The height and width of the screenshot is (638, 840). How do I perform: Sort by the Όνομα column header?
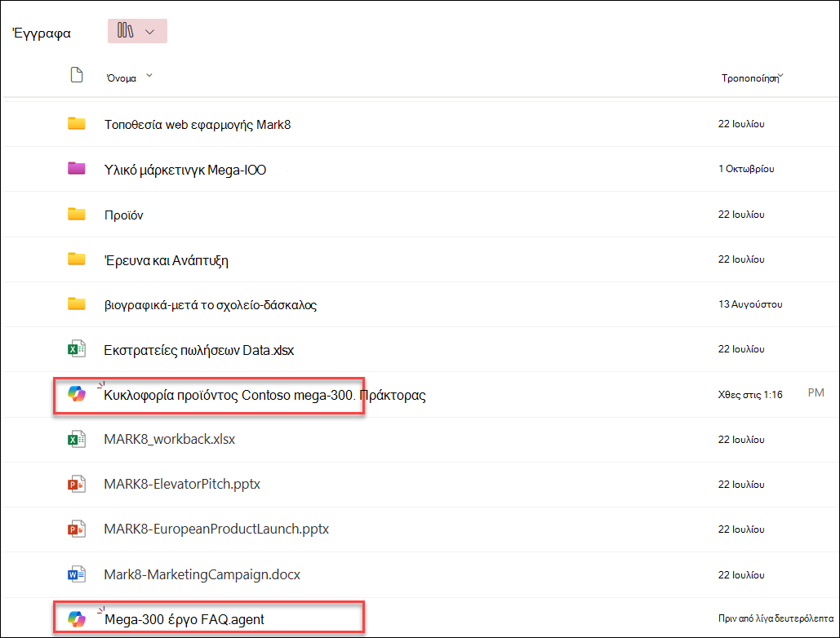tap(122, 78)
